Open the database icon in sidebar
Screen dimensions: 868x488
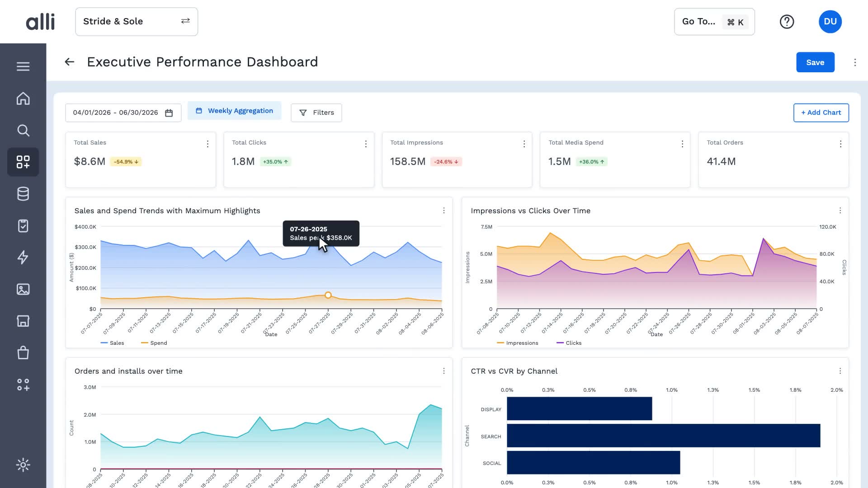point(23,194)
